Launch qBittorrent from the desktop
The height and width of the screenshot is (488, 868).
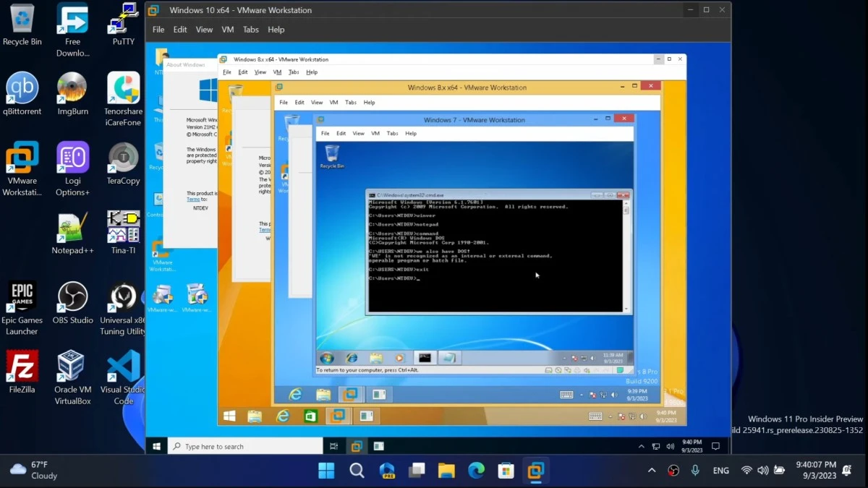pos(22,89)
